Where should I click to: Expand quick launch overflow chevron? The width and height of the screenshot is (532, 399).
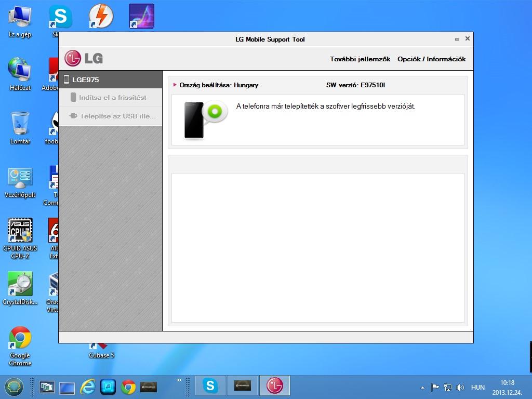tap(179, 380)
